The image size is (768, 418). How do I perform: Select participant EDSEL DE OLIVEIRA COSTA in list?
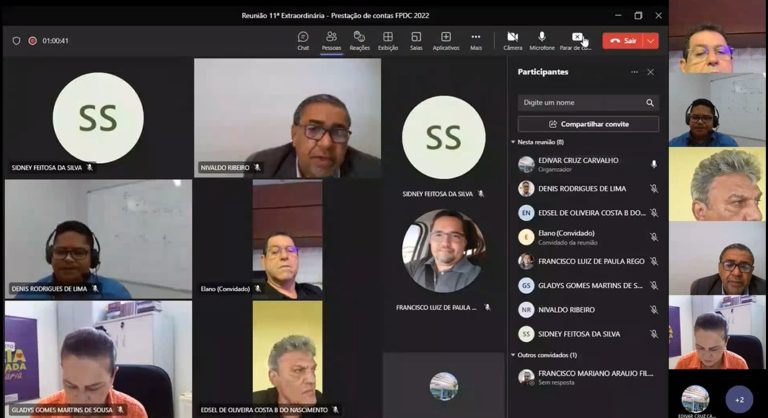pyautogui.click(x=588, y=213)
